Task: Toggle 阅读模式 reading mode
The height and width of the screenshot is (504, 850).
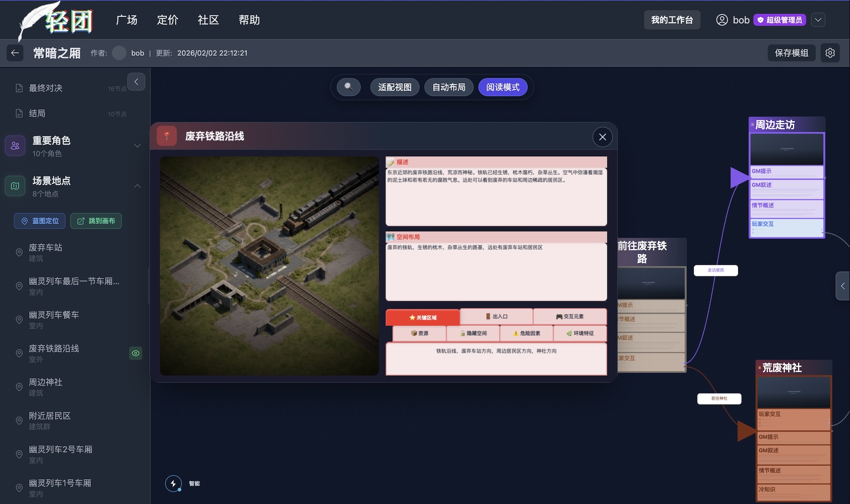Action: pyautogui.click(x=503, y=87)
